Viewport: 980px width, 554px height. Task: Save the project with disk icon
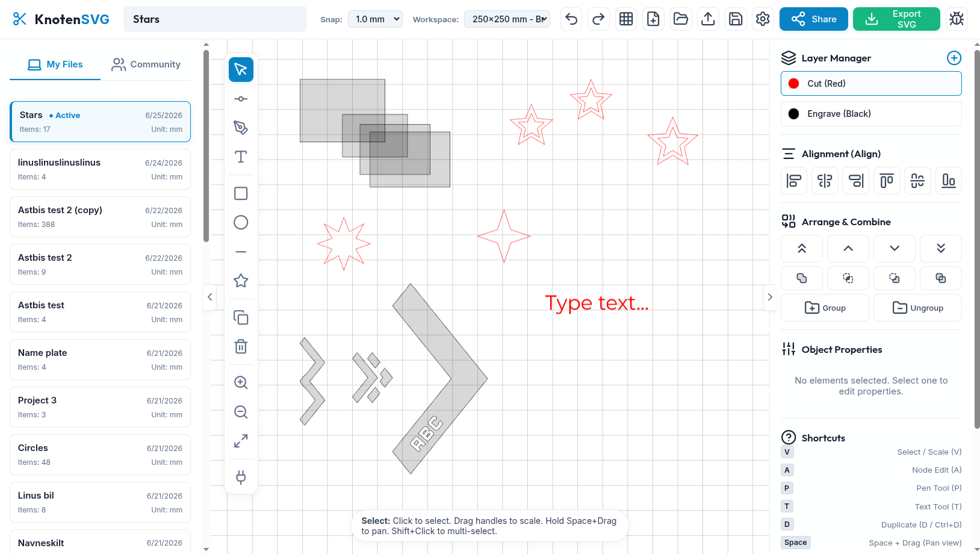736,19
